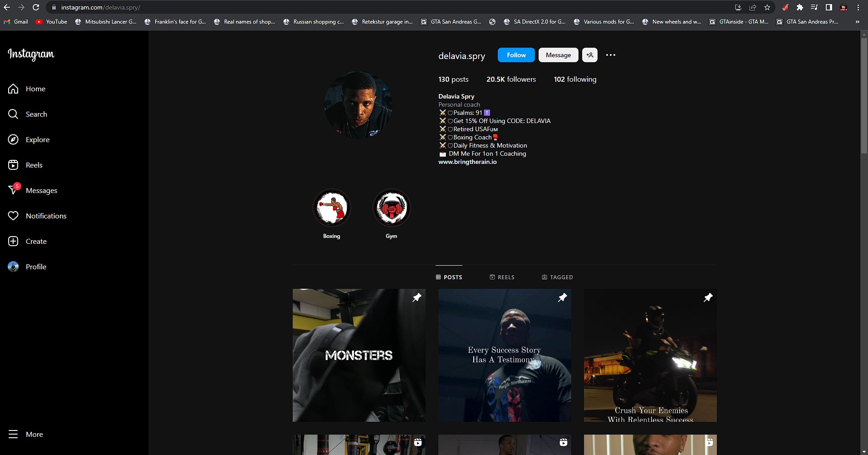Viewport: 868px width, 455px height.
Task: Open the Mitsubishi Lancer G... bookmark
Action: [105, 22]
